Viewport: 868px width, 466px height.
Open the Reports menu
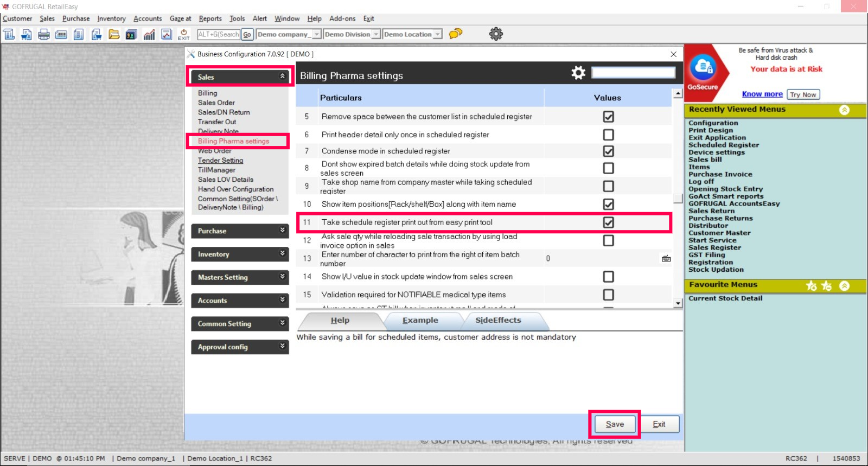[210, 18]
